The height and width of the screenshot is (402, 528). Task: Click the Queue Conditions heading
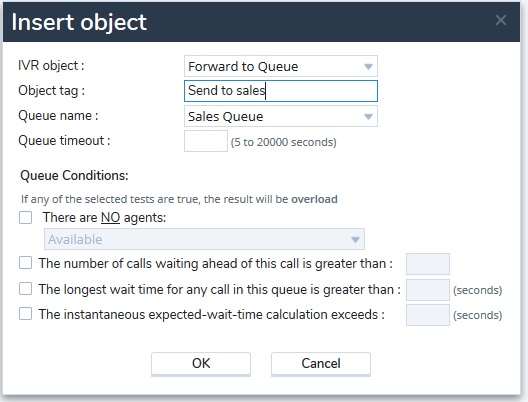tap(74, 175)
